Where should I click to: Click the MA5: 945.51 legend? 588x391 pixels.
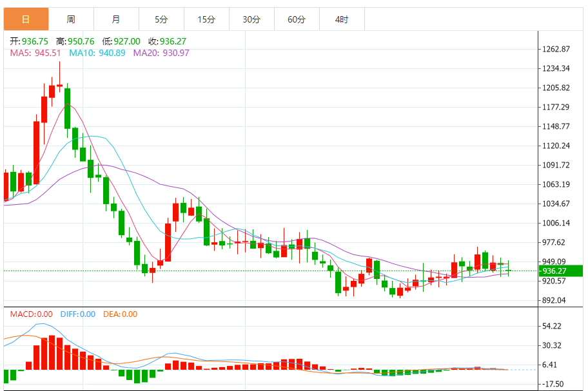pos(35,53)
